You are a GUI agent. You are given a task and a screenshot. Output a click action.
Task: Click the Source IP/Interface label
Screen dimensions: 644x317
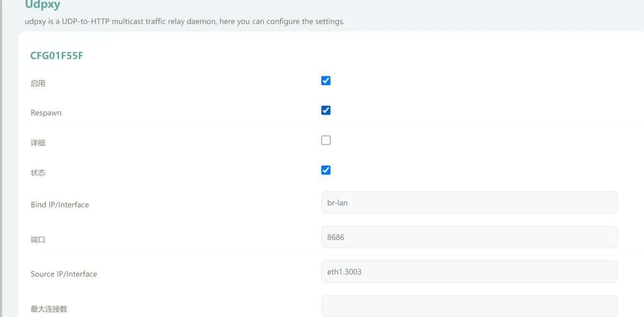64,274
